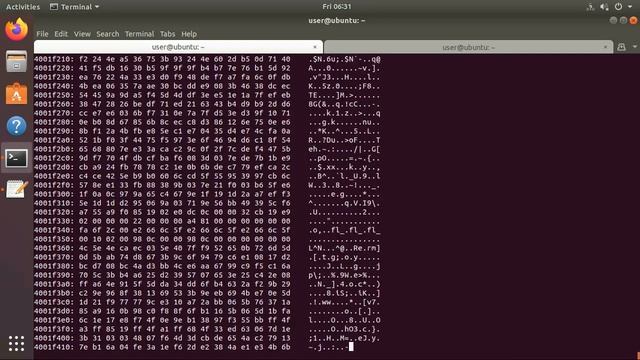Open Activities overview
The image size is (640, 360).
(23, 7)
